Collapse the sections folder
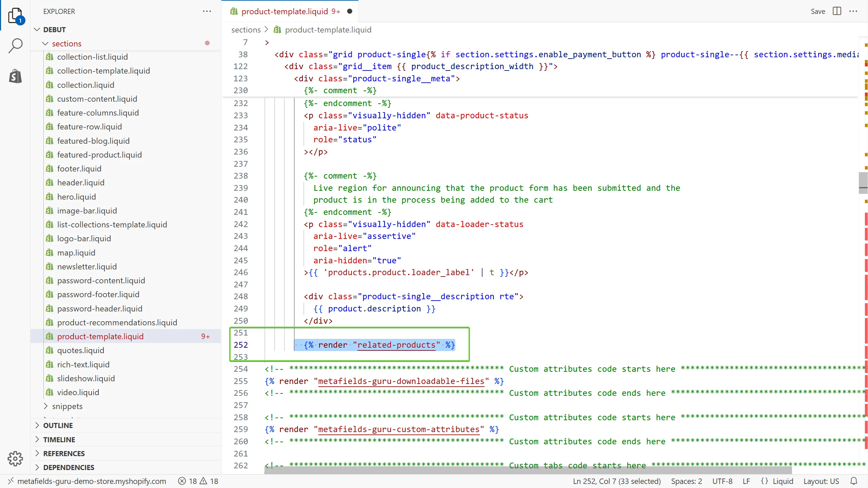 (45, 43)
